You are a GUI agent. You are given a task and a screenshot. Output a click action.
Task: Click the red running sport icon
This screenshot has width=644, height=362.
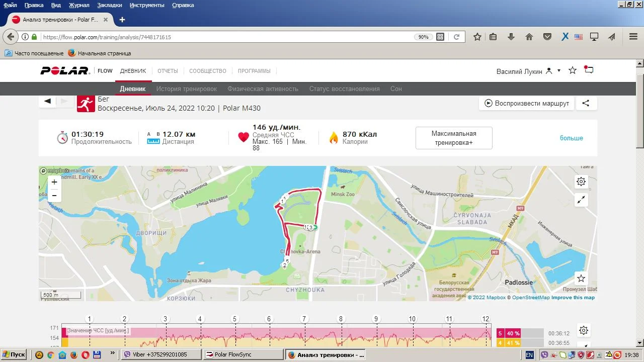click(86, 103)
